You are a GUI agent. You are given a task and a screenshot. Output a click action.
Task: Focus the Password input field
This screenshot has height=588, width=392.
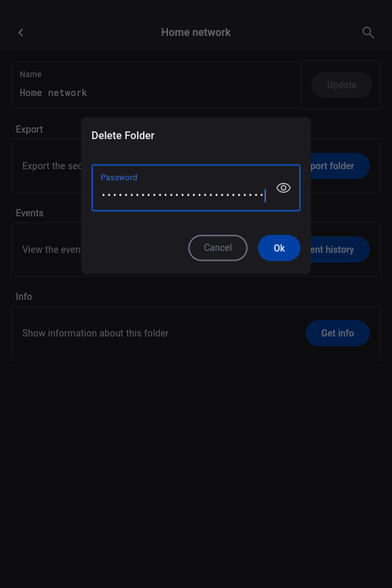pyautogui.click(x=183, y=195)
